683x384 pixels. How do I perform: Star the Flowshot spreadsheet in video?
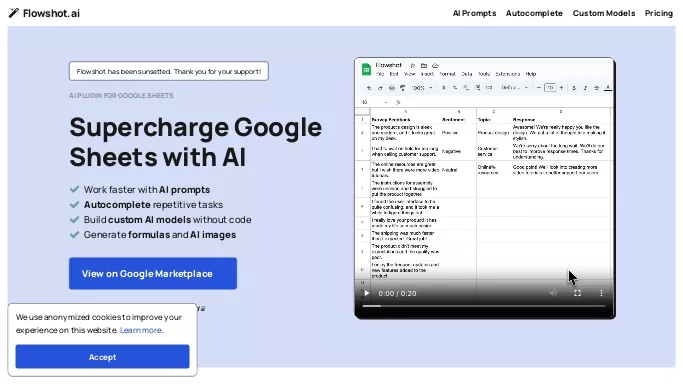tap(413, 65)
